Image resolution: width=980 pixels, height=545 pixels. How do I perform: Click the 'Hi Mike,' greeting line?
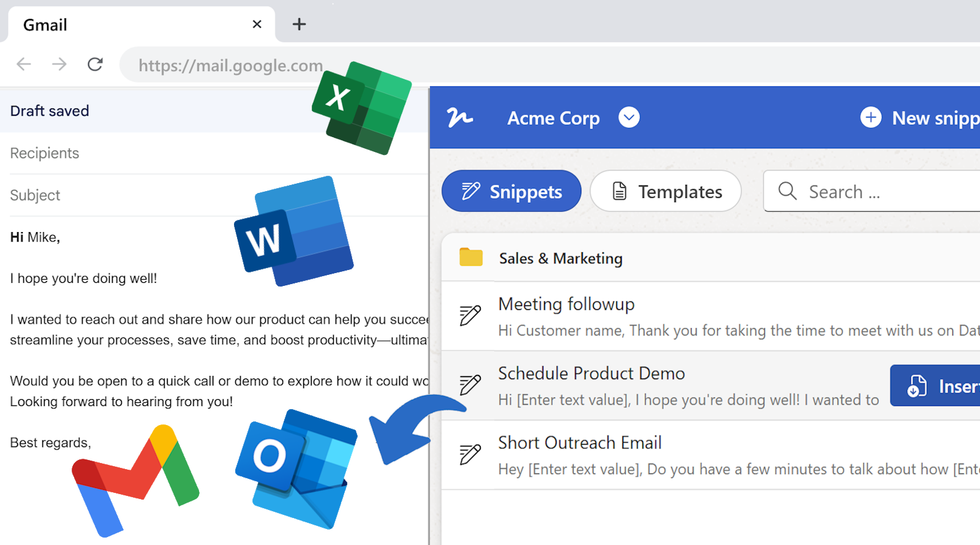pyautogui.click(x=35, y=238)
